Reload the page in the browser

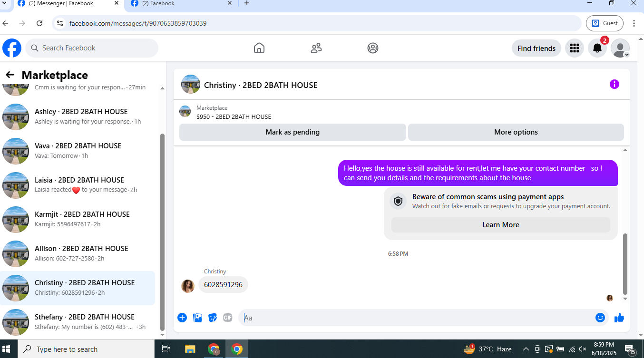pos(39,23)
